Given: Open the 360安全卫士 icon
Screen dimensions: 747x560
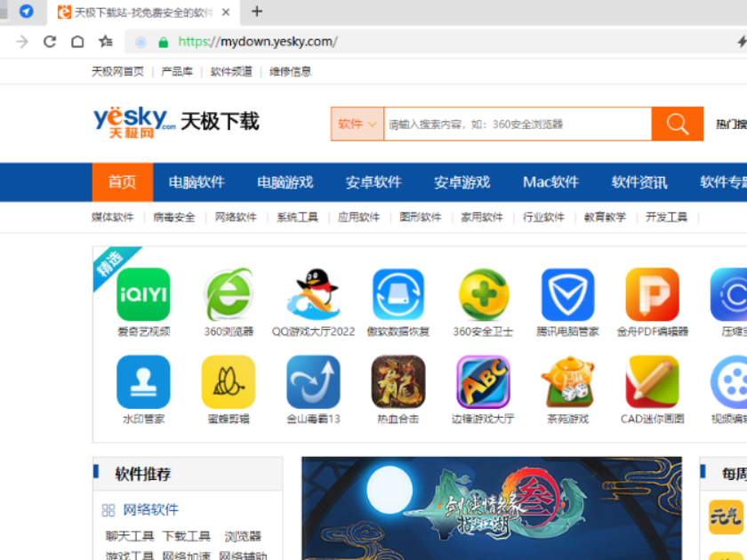Looking at the screenshot, I should (483, 294).
